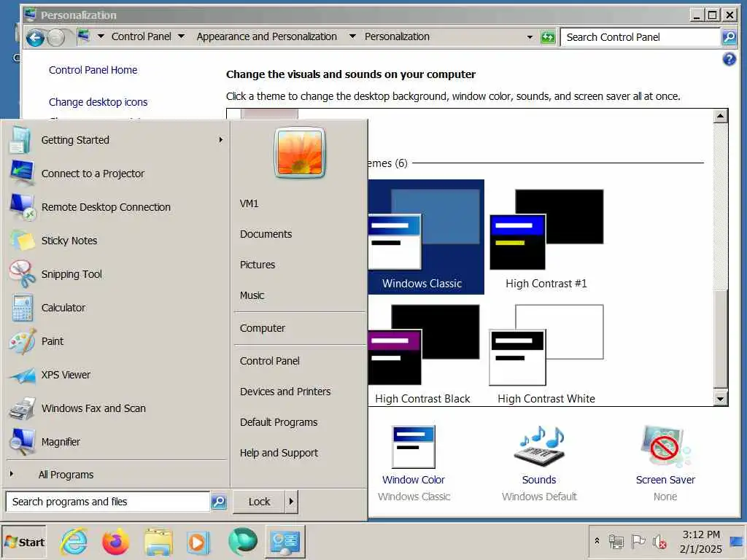
Task: Click the Control Panel taskbar button
Action: [285, 542]
